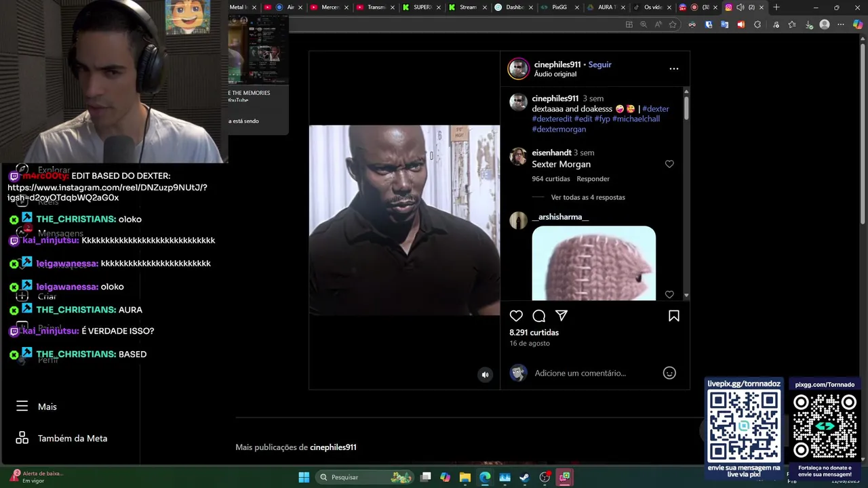
Task: Click eisenhandt's avatar next to the comment
Action: (x=518, y=157)
